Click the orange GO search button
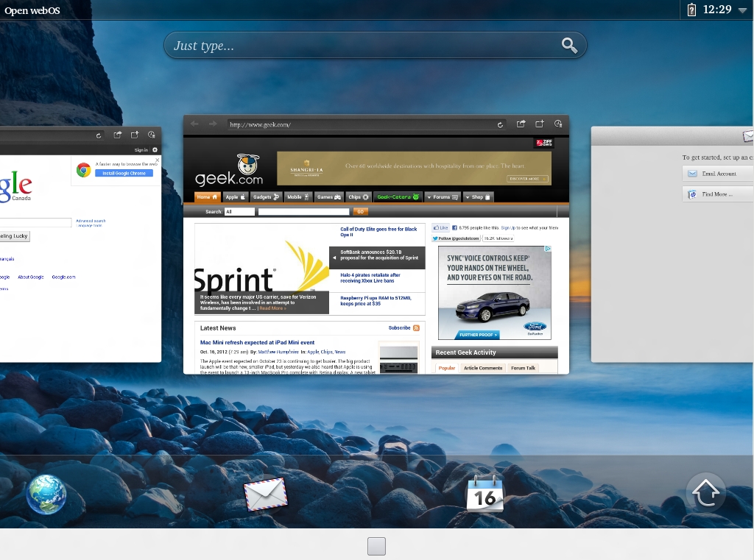Image resolution: width=754 pixels, height=560 pixels. (360, 211)
